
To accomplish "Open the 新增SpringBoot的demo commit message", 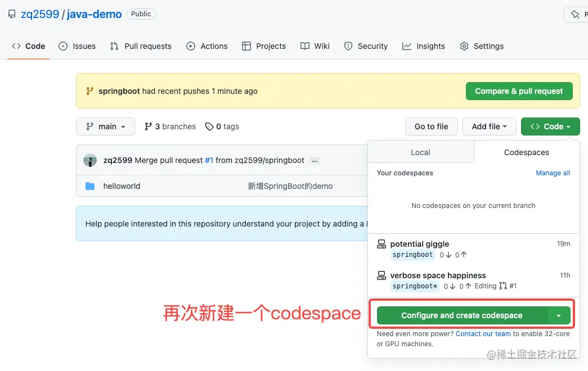I will tap(290, 186).
